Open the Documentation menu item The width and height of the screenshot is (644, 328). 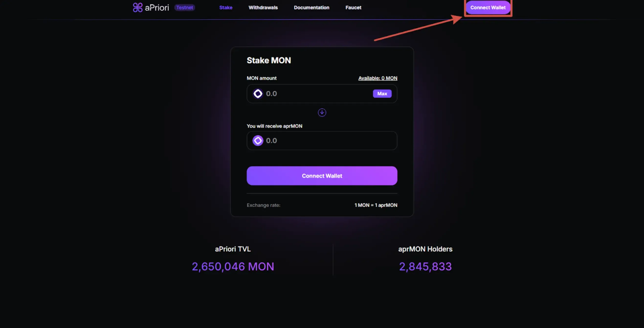[311, 8]
